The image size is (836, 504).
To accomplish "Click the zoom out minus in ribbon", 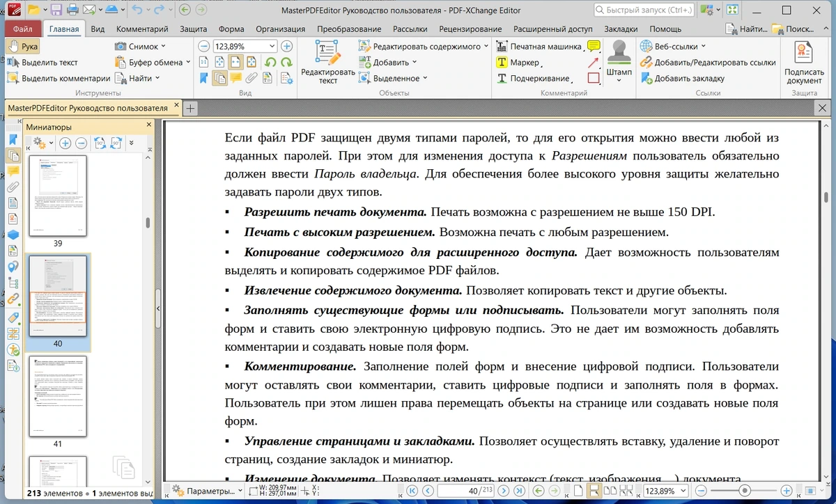I will tap(204, 46).
